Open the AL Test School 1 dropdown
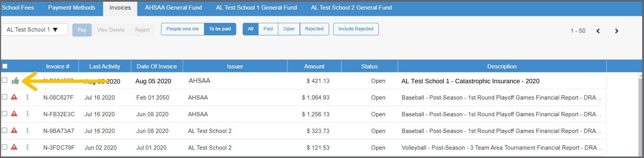Screen dimensions: 644x158 tap(34, 30)
